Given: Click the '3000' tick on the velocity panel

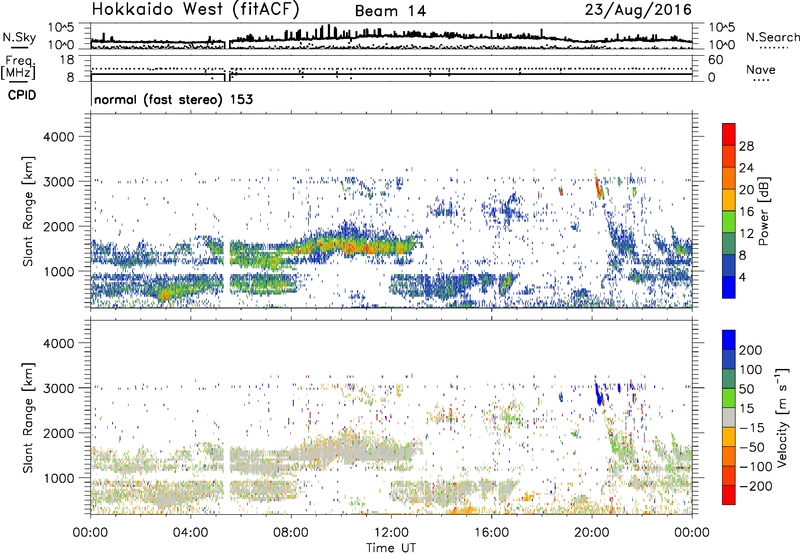Looking at the screenshot, I should (x=59, y=388).
